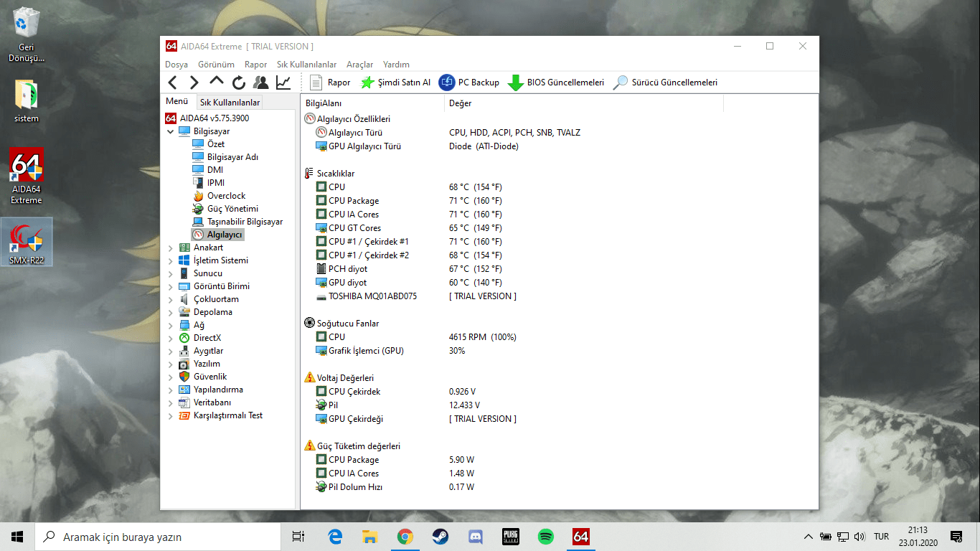Select Bilgisayar Adı in the tree
This screenshot has width=980, height=551.
[232, 157]
